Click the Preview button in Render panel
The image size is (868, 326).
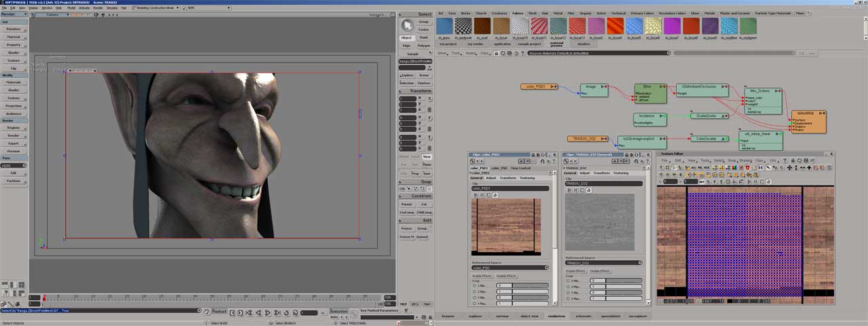tap(14, 151)
